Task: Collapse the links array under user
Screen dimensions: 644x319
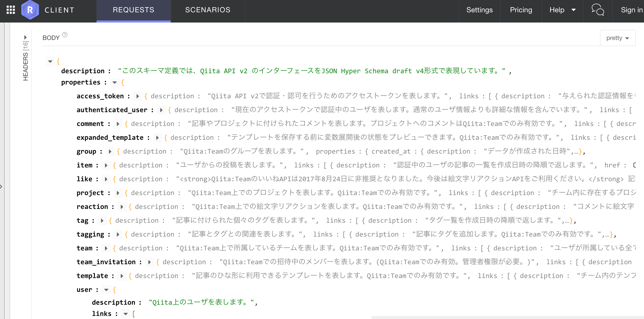Action: point(126,314)
